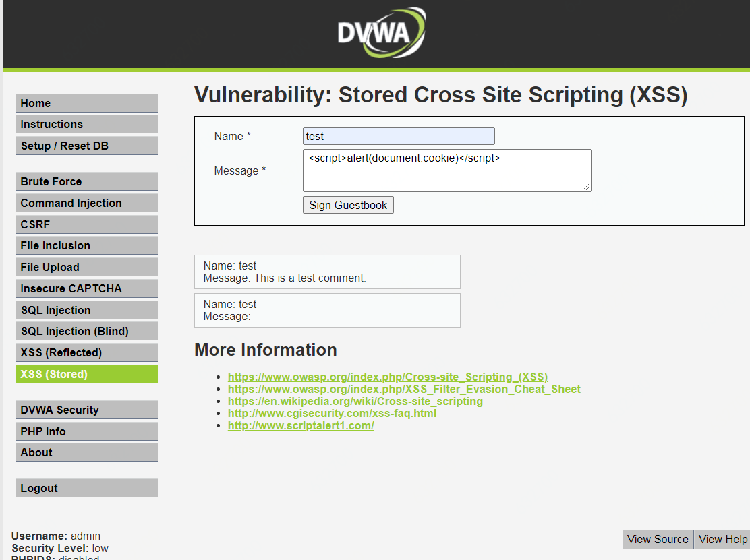Open the XSS Filter Evasion Cheat Sheet link

click(x=403, y=389)
